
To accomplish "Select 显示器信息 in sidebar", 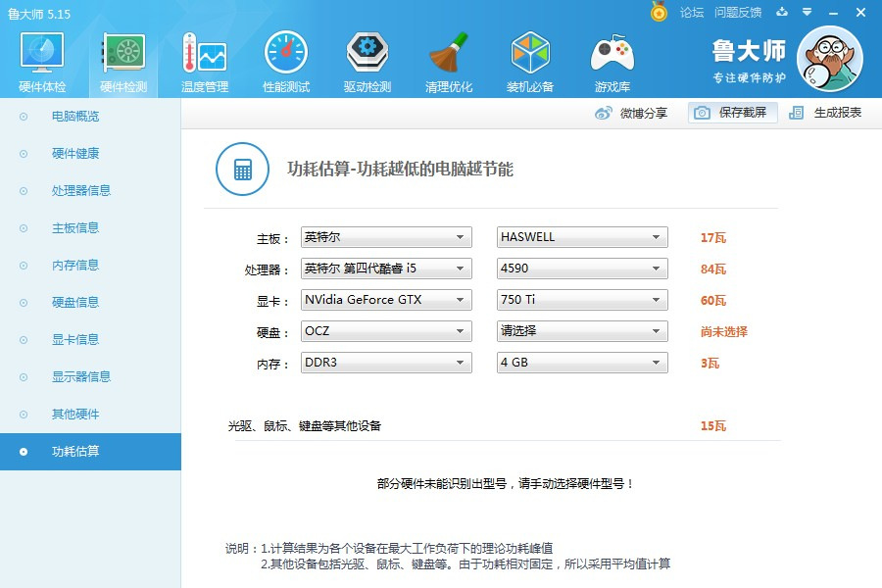I will [90, 376].
